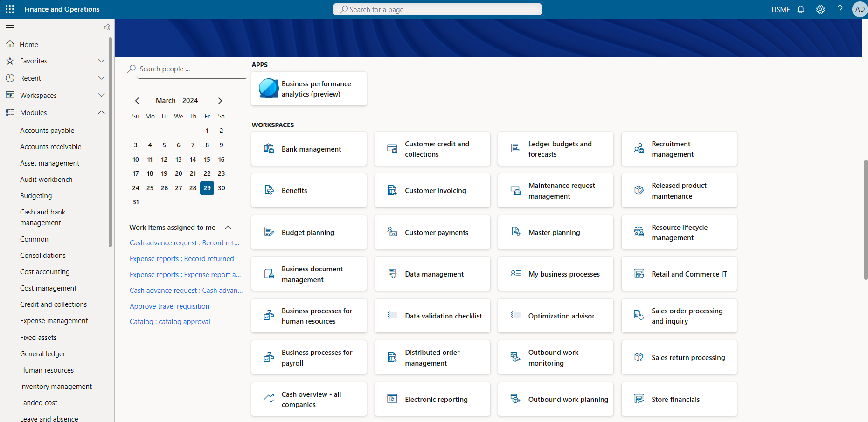
Task: Open the Catalog : catalog approval link
Action: pyautogui.click(x=170, y=322)
